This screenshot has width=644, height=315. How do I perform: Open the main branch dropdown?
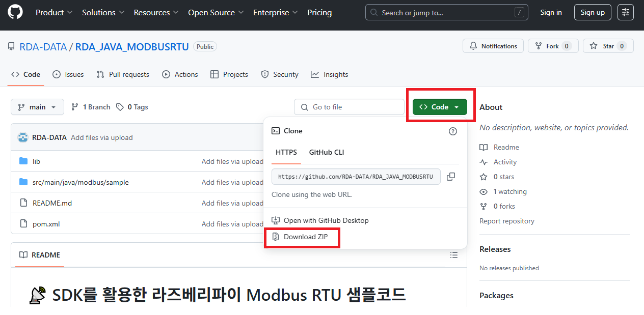[x=37, y=107]
